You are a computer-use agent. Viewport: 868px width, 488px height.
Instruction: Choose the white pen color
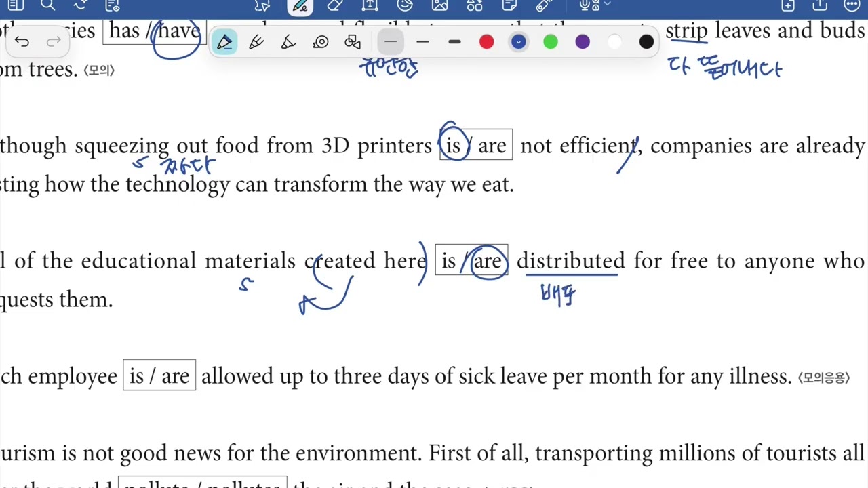click(x=614, y=42)
